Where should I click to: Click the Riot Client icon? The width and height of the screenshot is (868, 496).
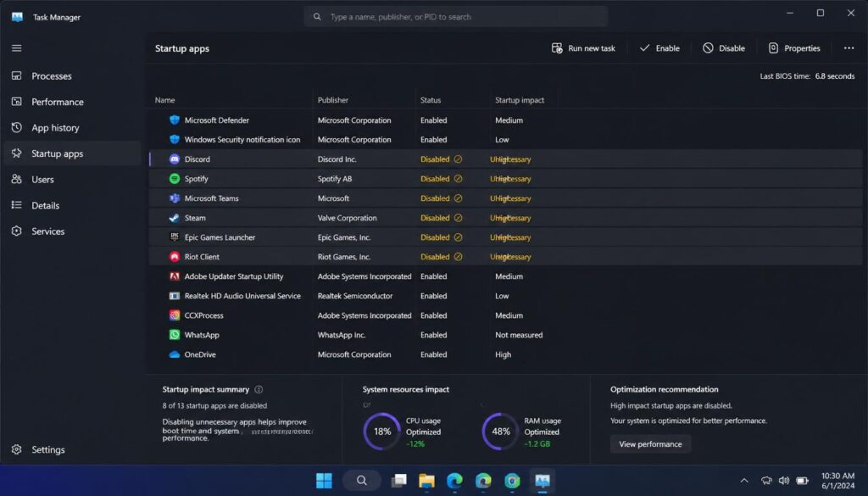pos(175,257)
